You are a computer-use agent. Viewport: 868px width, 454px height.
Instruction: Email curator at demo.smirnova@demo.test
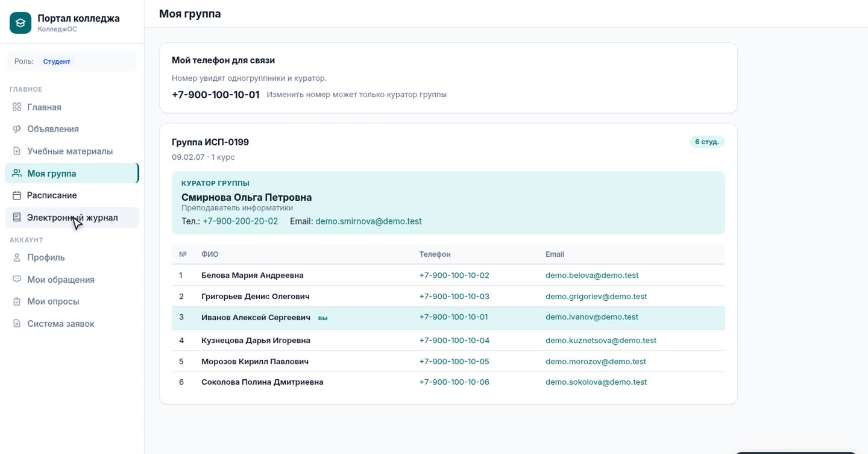[368, 221]
